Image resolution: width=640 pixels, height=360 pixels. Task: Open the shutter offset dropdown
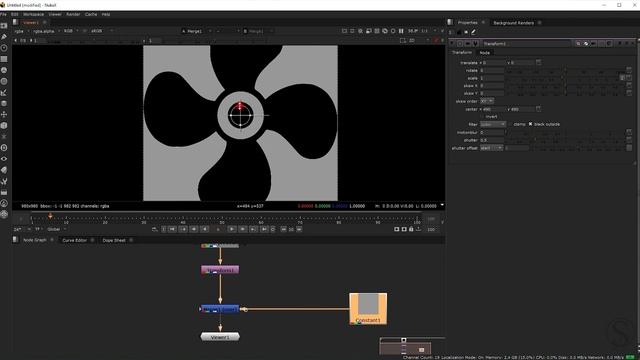click(x=491, y=148)
